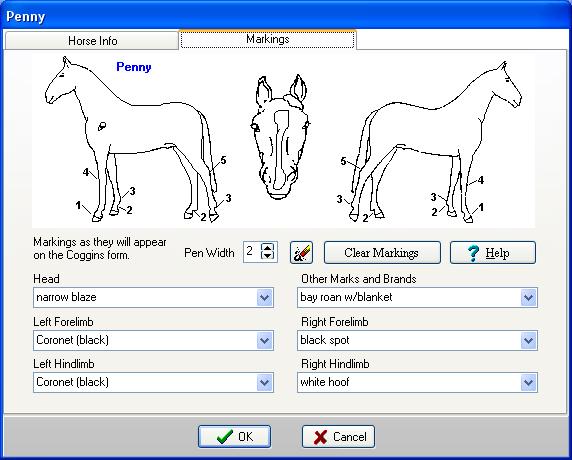572x460 pixels.
Task: Select the eraser pen tool icon
Action: coord(301,252)
